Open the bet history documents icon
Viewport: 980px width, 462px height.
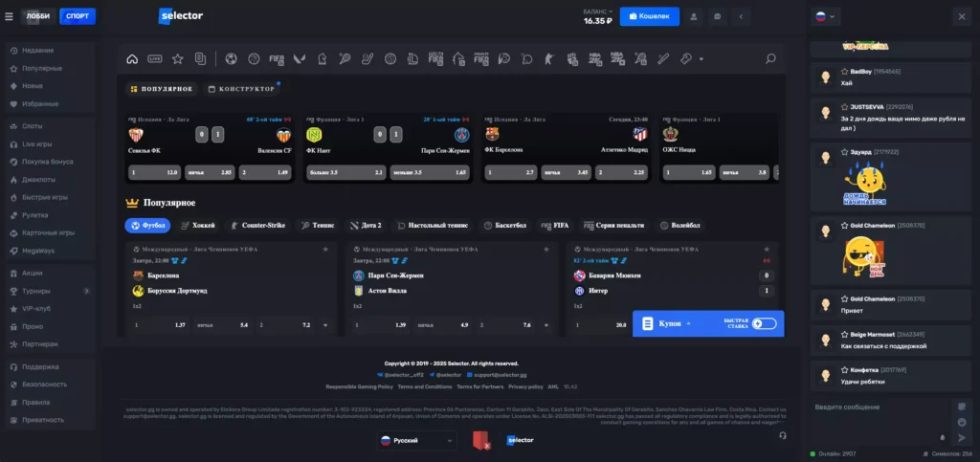point(200,58)
